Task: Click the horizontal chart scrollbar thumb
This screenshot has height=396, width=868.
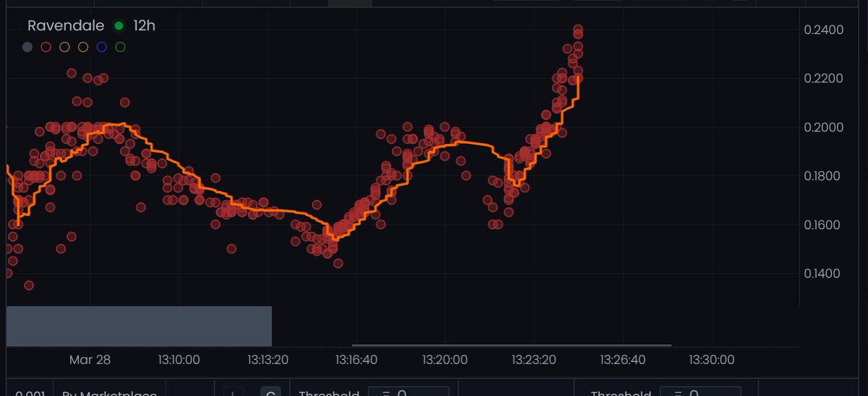Action: click(511, 345)
